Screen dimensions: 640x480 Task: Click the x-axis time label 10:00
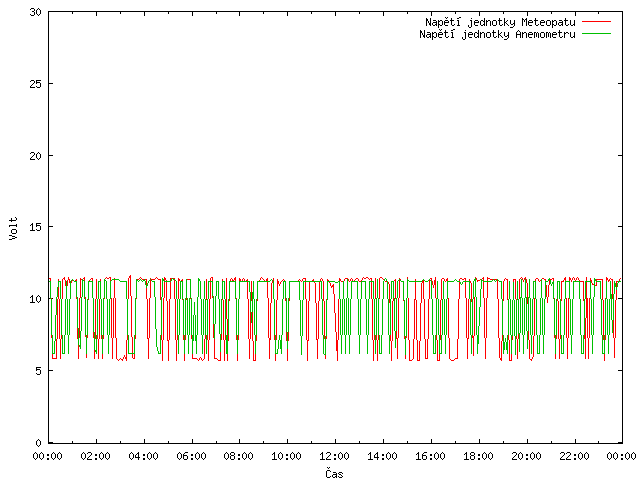[287, 456]
